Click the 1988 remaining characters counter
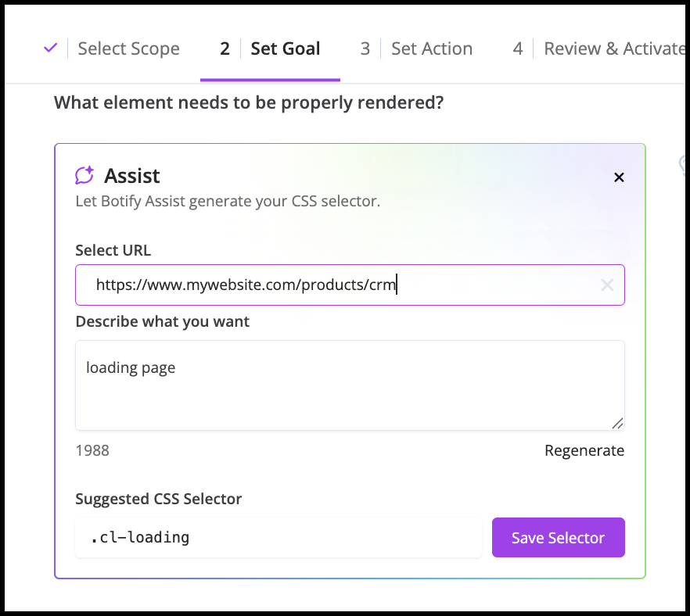This screenshot has width=690, height=616. click(92, 450)
